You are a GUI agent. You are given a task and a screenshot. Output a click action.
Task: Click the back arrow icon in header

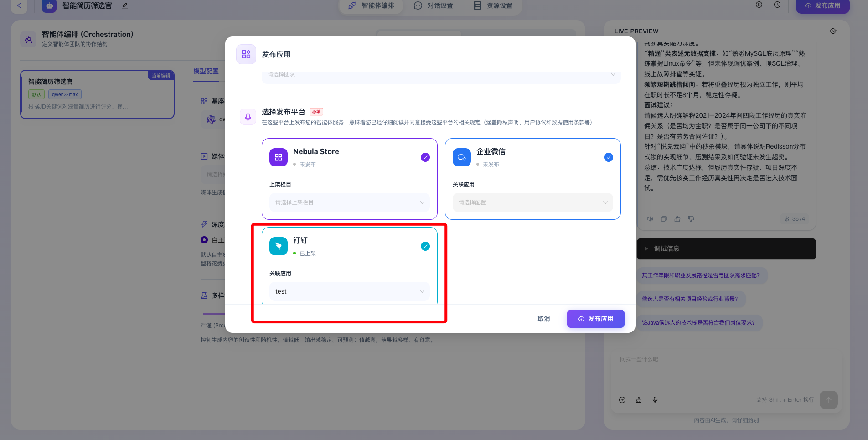pyautogui.click(x=19, y=5)
